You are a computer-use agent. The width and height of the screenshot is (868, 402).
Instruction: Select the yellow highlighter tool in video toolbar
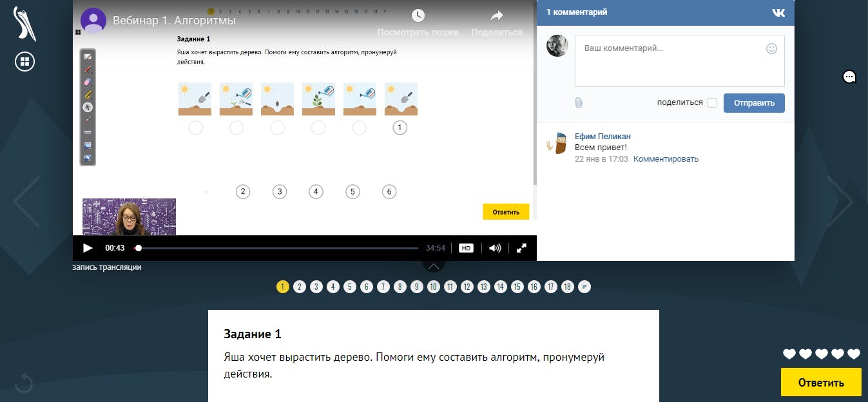[88, 95]
